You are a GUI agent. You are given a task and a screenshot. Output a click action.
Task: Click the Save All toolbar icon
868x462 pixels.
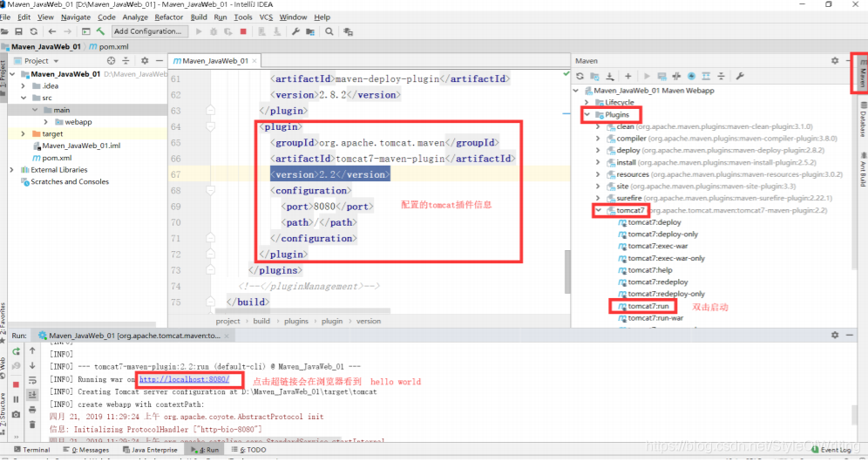19,31
